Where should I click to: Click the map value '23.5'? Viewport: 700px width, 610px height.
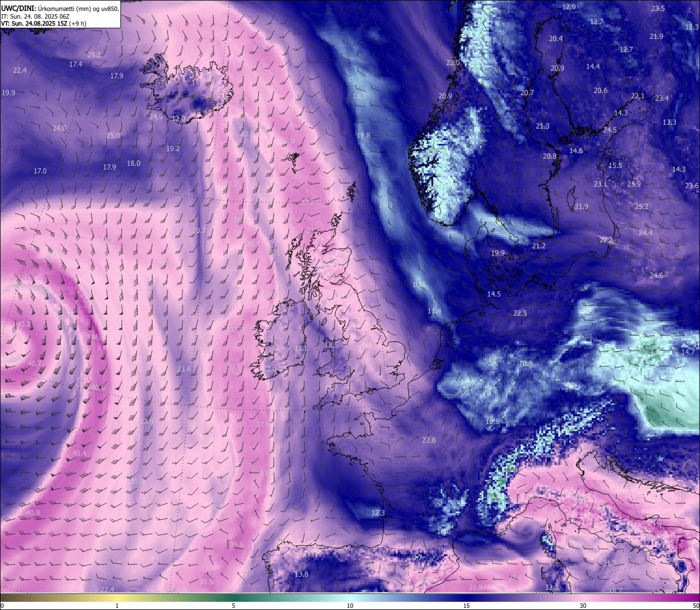pyautogui.click(x=658, y=8)
